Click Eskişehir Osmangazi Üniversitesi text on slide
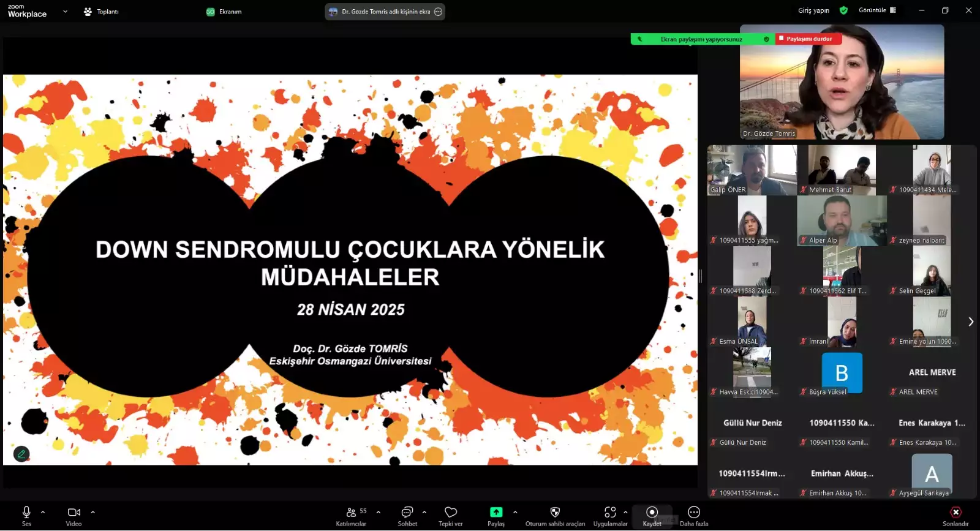The image size is (980, 531). point(350,361)
